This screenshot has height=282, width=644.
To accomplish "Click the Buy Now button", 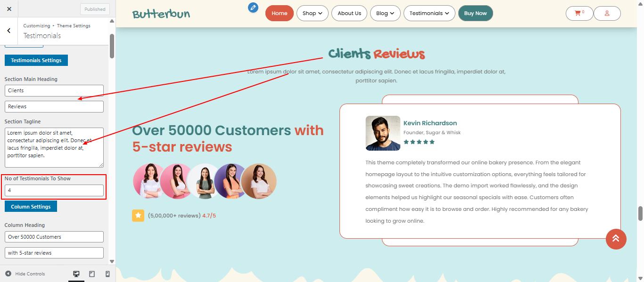I will click(475, 13).
